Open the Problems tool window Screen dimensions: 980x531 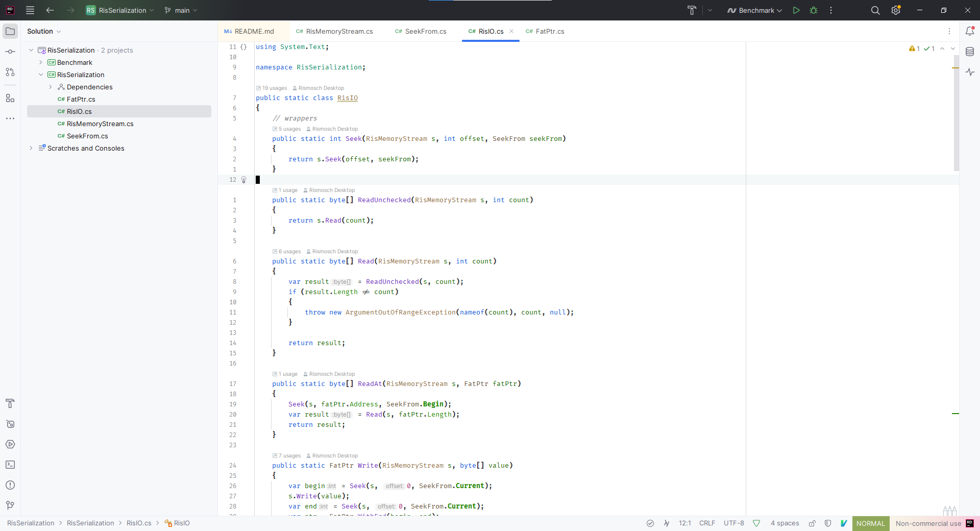coord(10,485)
